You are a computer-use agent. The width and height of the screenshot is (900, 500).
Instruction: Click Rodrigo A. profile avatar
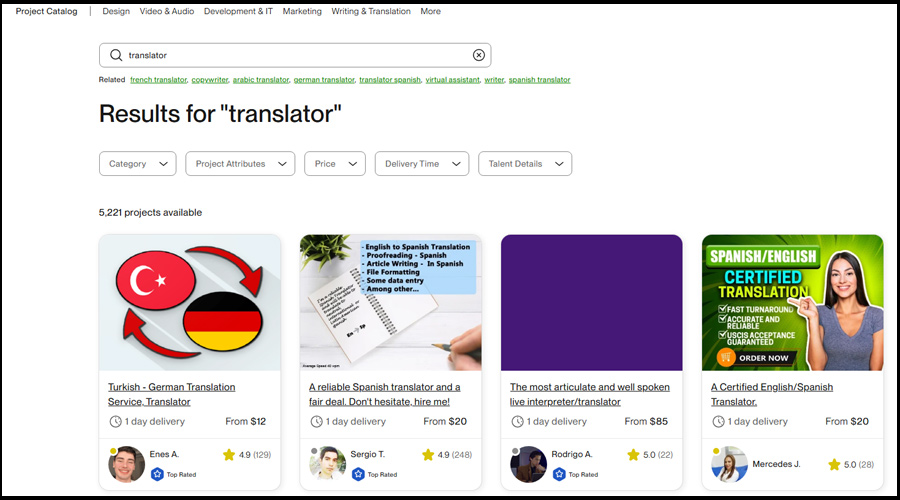(x=527, y=463)
